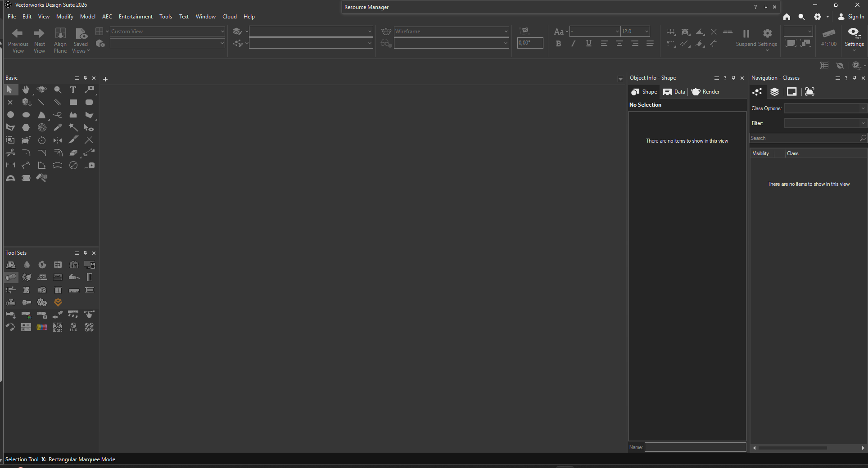Open the Modify menu
This screenshot has width=868, height=468.
tap(65, 17)
